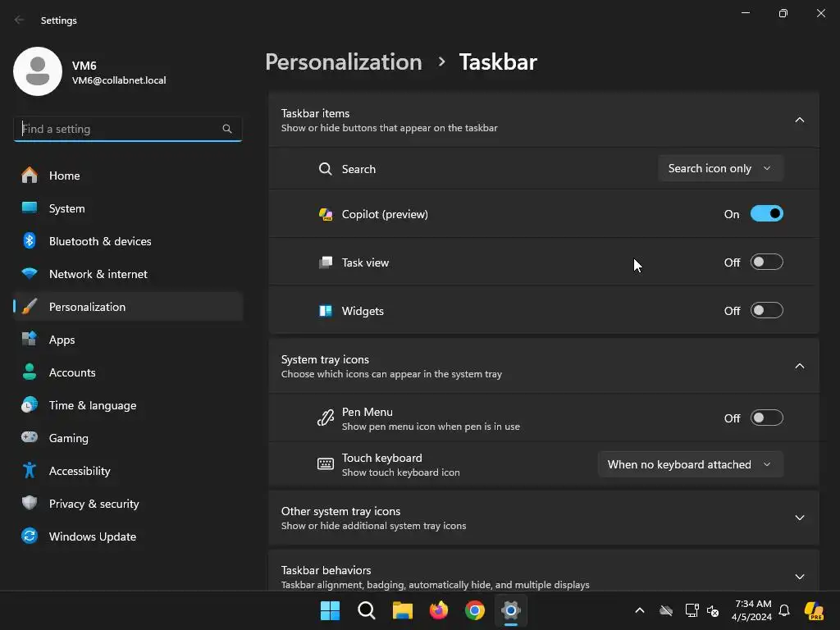Image resolution: width=840 pixels, height=630 pixels.
Task: Turn on the Pen Menu toggle
Action: click(x=767, y=418)
